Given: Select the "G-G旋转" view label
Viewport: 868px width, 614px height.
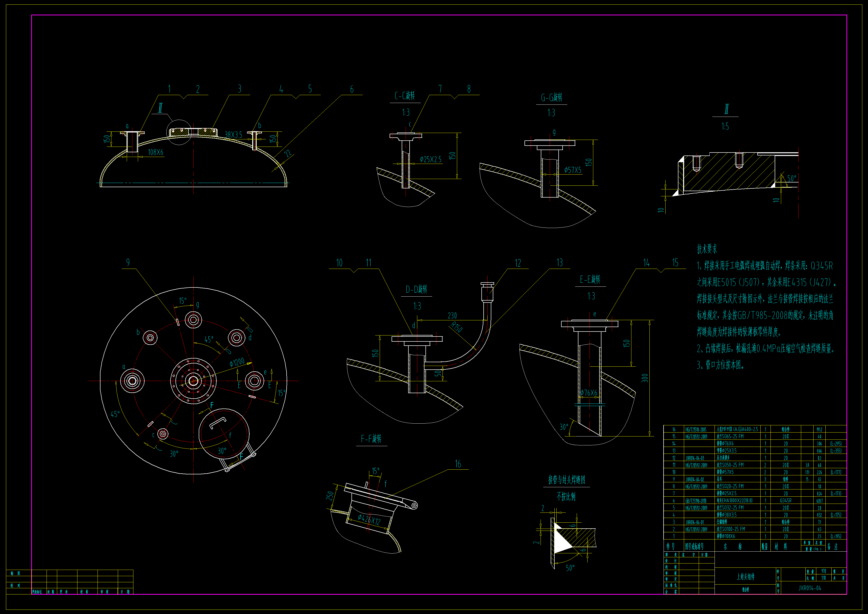Looking at the screenshot, I should (552, 98).
